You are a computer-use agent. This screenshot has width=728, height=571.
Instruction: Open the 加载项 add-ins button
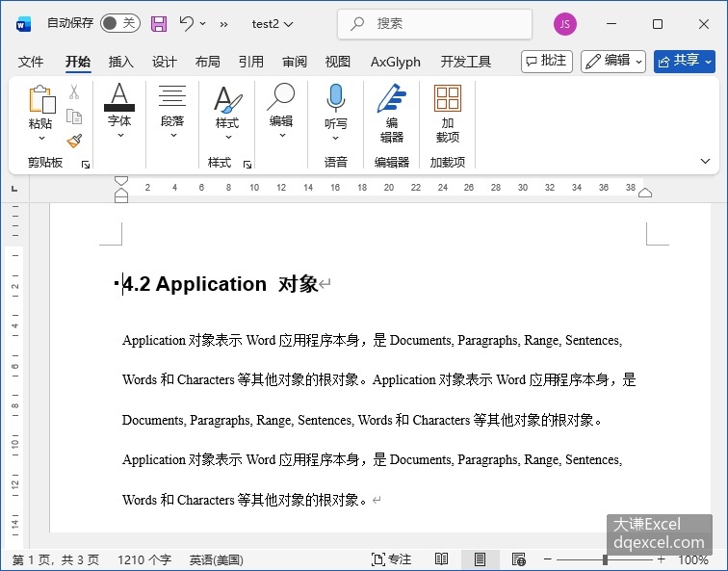click(x=448, y=114)
